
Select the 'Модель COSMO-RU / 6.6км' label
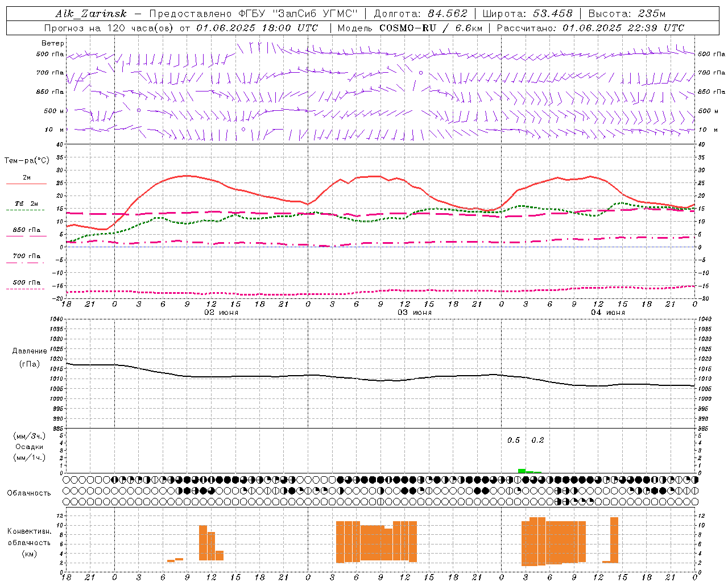409,28
